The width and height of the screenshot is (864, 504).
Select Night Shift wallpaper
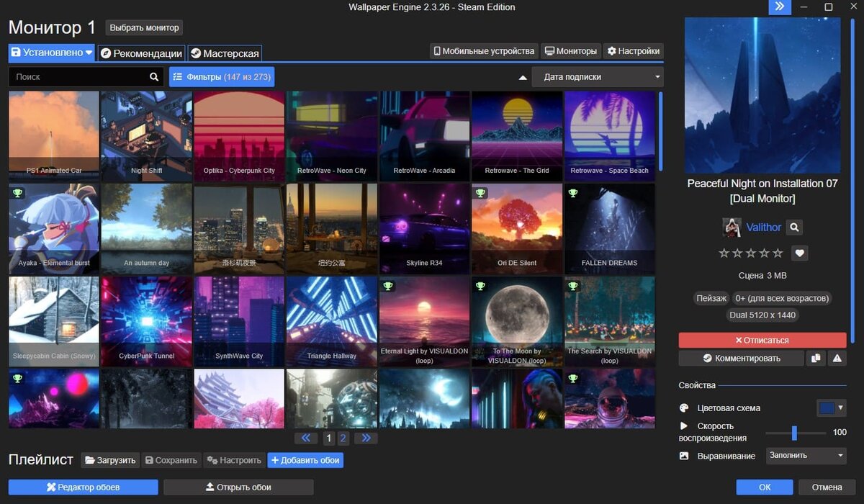pos(147,135)
